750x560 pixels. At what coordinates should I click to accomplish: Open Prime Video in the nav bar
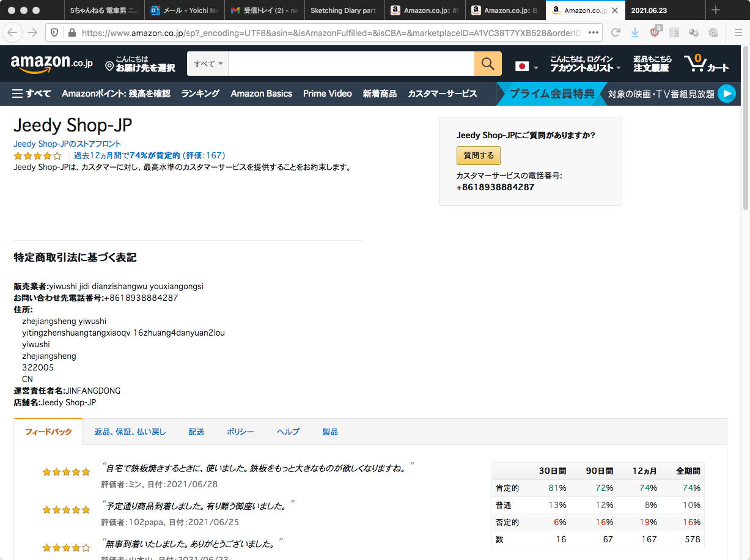point(328,94)
